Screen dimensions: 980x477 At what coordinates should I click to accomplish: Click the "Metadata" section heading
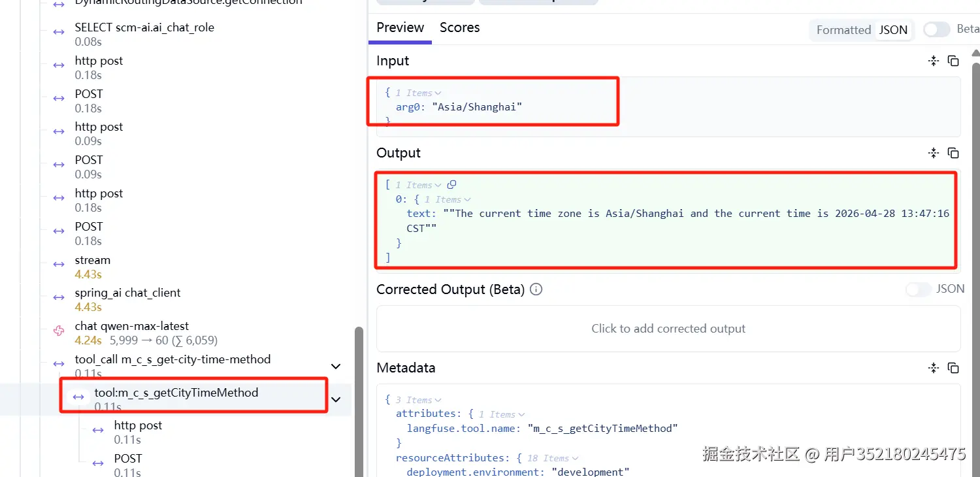tap(406, 368)
